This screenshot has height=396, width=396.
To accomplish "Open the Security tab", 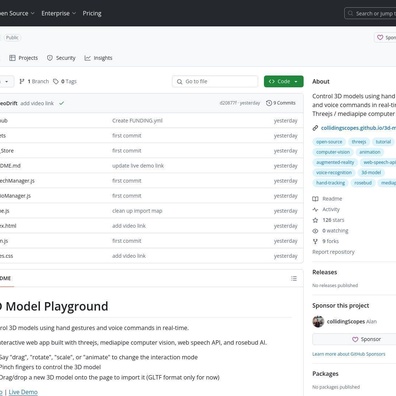I will pyautogui.click(x=61, y=58).
